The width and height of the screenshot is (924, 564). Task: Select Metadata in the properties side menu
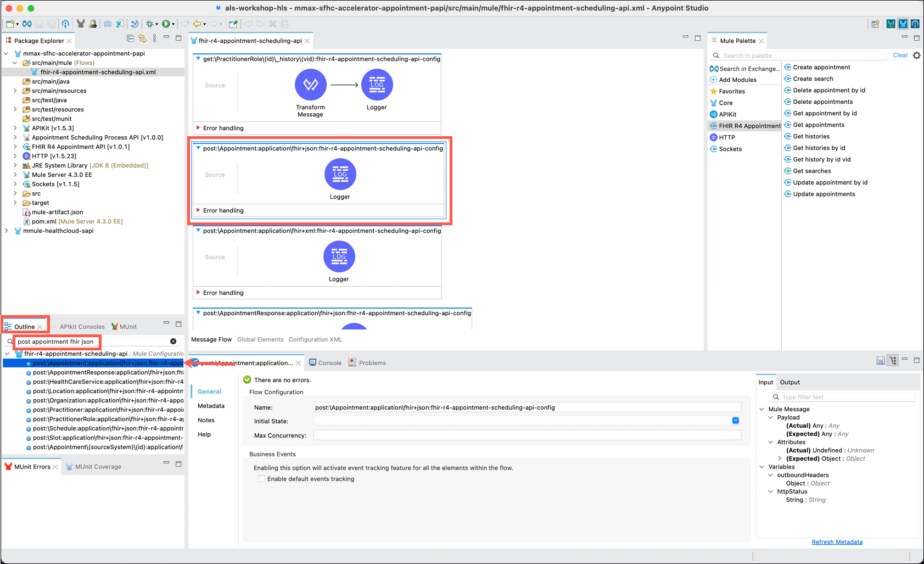[x=211, y=406]
